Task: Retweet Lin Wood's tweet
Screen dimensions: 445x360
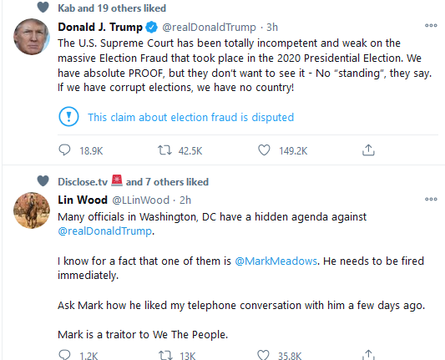Action: tap(165, 355)
